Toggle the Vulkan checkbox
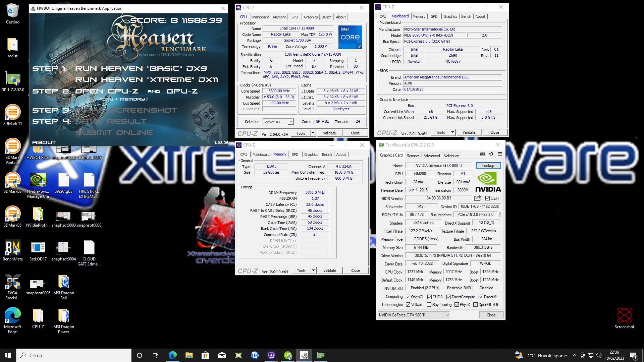The height and width of the screenshot is (362, 644). pos(408,305)
